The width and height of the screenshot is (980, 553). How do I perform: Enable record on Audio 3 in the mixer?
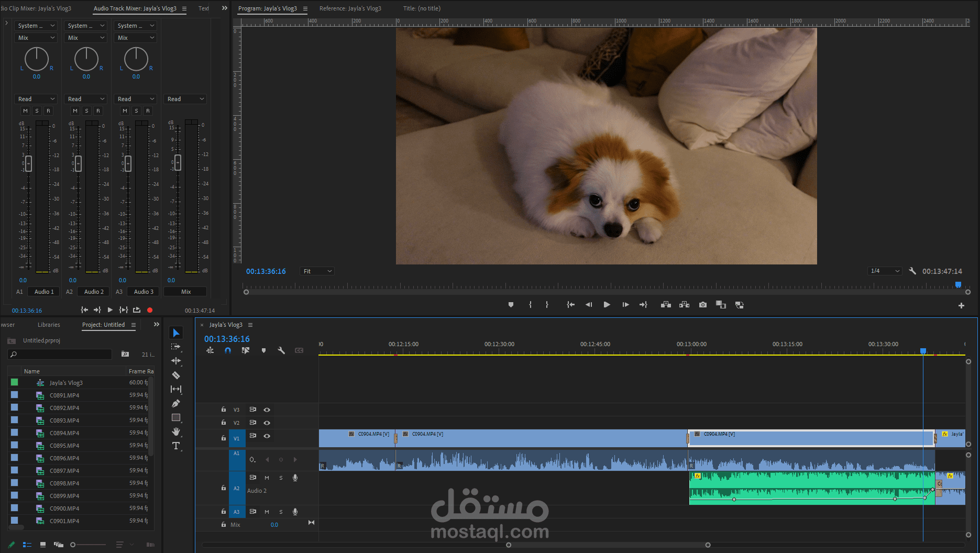click(x=148, y=110)
